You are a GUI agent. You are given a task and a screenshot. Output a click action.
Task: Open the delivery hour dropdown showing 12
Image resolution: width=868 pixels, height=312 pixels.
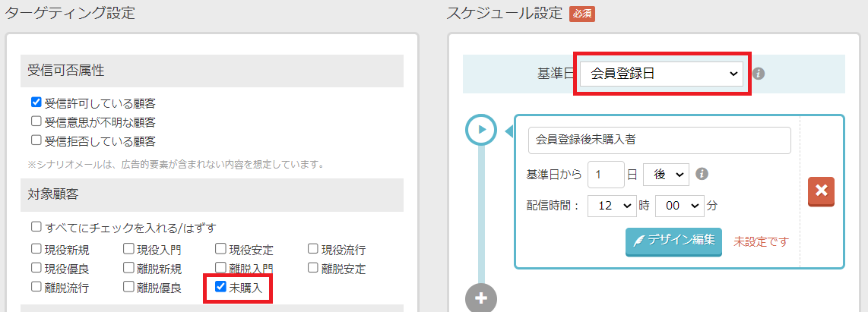[x=616, y=205]
